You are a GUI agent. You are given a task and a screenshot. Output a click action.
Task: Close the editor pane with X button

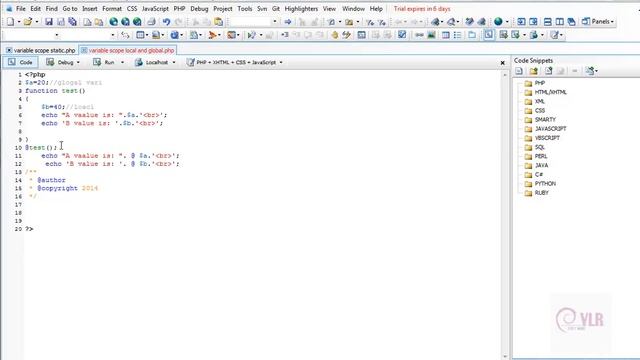tap(502, 63)
